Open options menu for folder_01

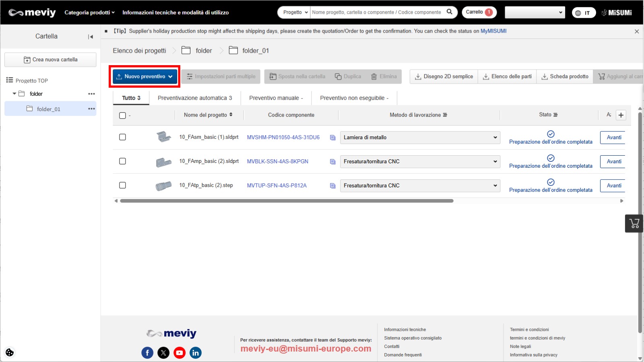pyautogui.click(x=91, y=109)
